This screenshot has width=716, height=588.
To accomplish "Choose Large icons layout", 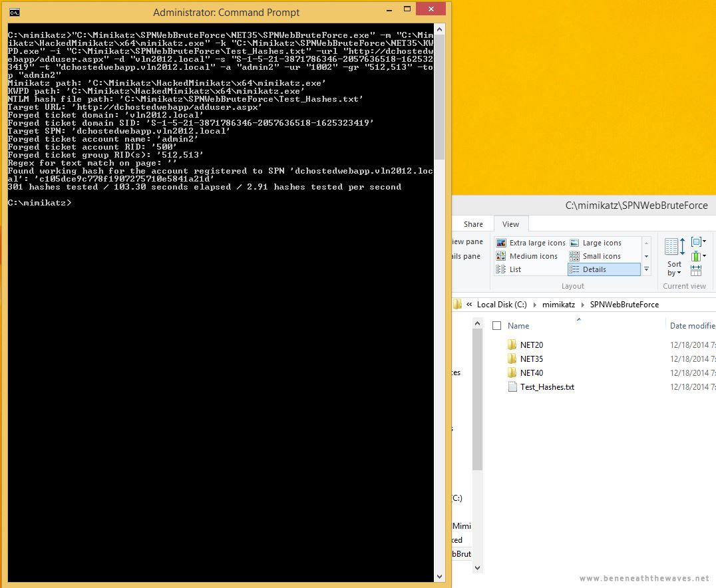I will [596, 243].
